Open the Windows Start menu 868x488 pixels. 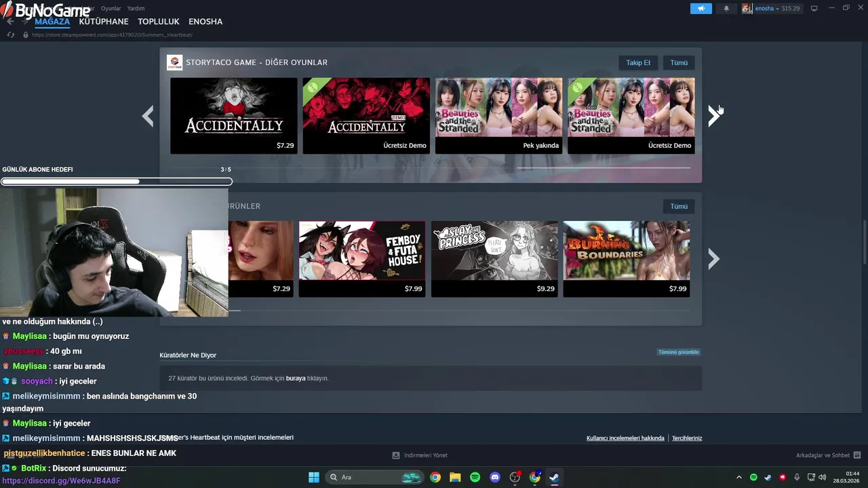(313, 477)
